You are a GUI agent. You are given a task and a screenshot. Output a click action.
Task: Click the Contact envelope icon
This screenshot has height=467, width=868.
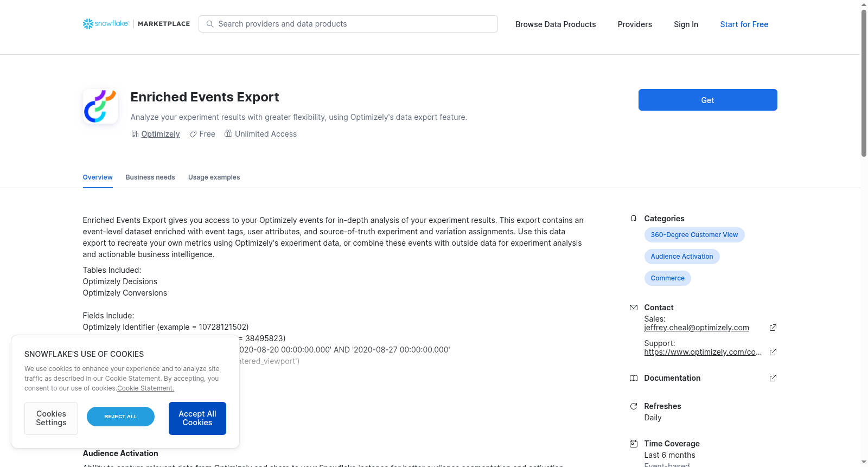[x=634, y=308]
